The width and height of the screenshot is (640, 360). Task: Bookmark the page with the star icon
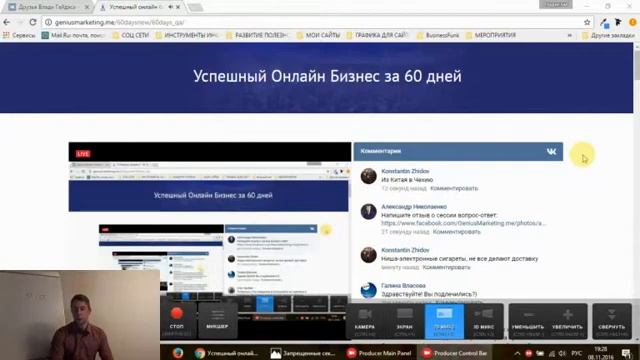tap(587, 22)
